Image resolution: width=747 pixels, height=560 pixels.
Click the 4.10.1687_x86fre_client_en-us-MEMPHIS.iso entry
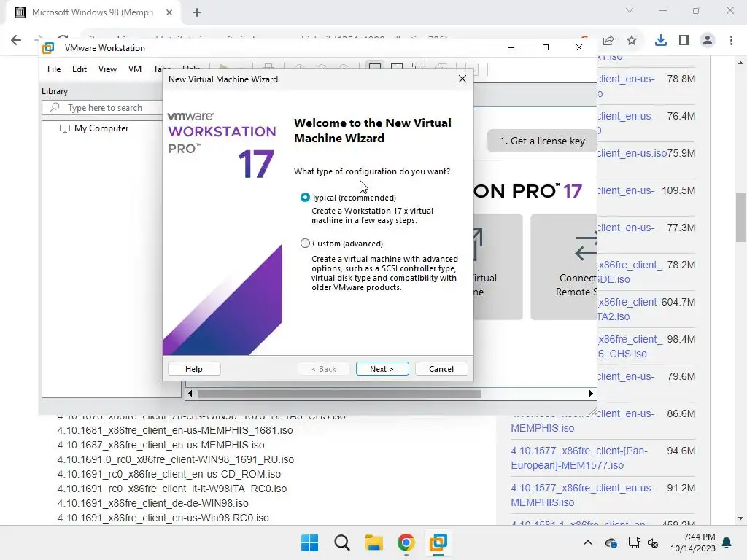[160, 445]
